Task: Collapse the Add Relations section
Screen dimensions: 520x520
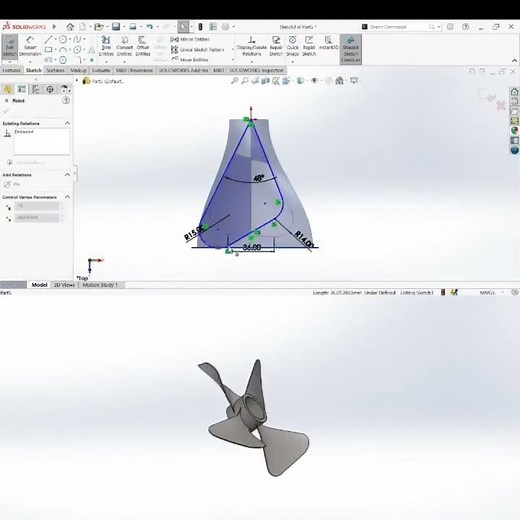Action: click(x=67, y=175)
